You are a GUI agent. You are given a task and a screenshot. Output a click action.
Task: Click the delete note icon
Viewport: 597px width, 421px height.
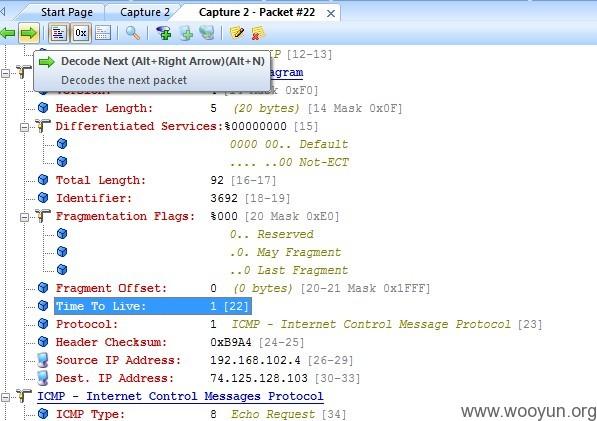point(258,33)
